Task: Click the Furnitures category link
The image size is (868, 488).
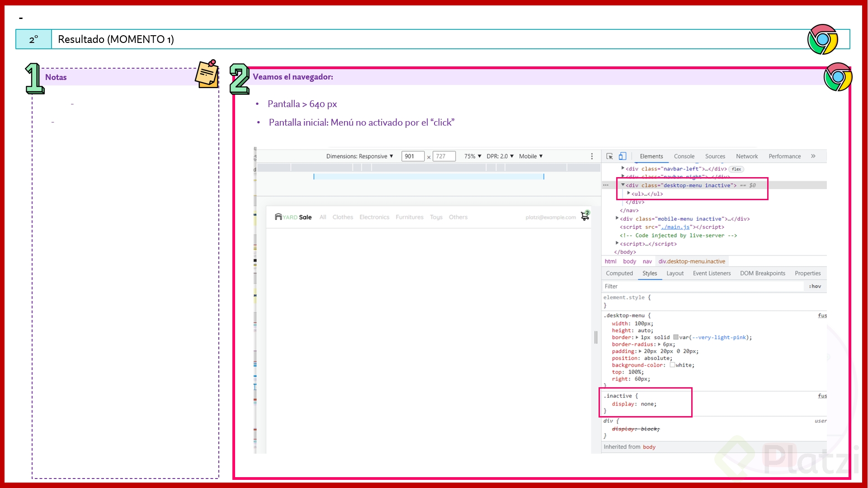Action: click(410, 217)
